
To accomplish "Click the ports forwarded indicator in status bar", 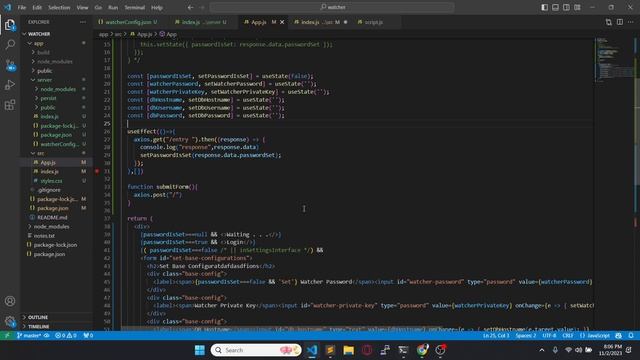I will [x=88, y=336].
